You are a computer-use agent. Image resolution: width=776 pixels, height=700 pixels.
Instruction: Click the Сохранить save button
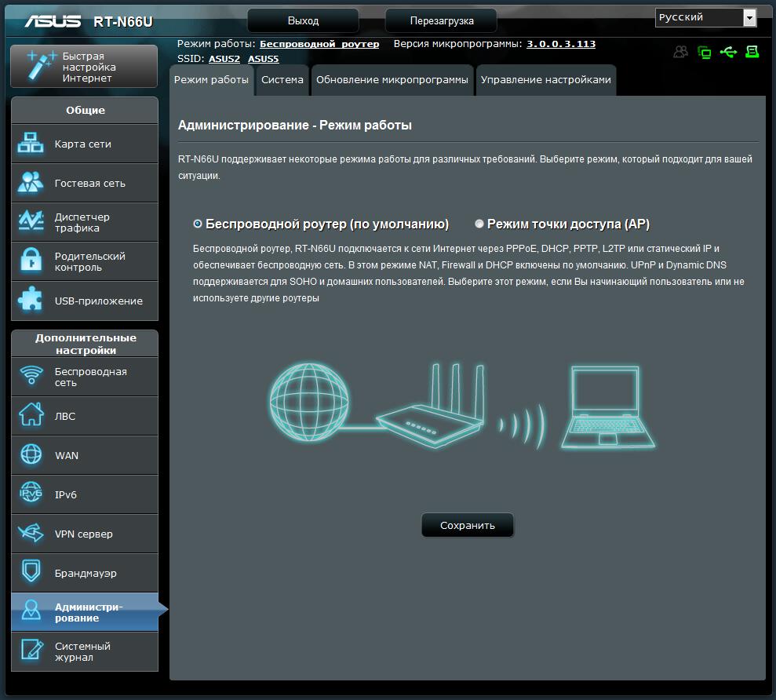pyautogui.click(x=468, y=525)
